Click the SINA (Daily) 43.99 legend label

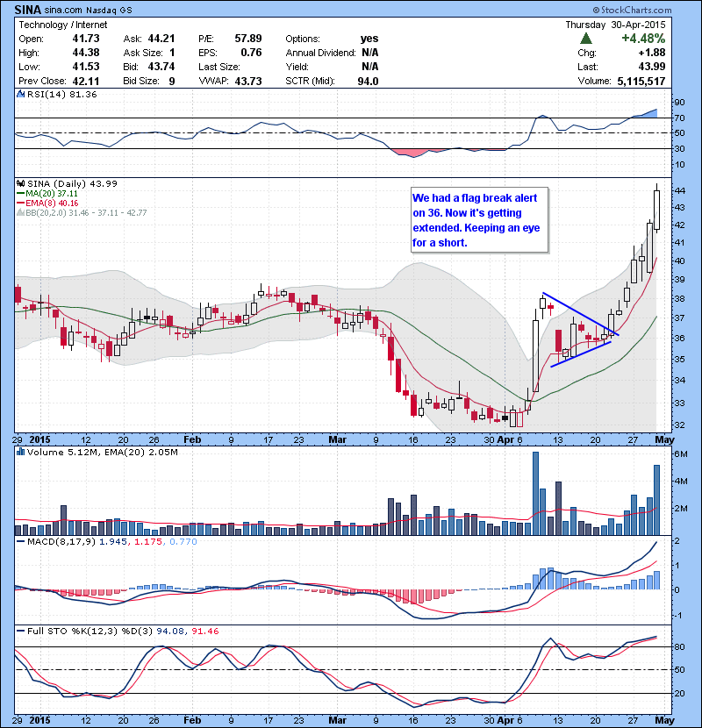click(72, 184)
